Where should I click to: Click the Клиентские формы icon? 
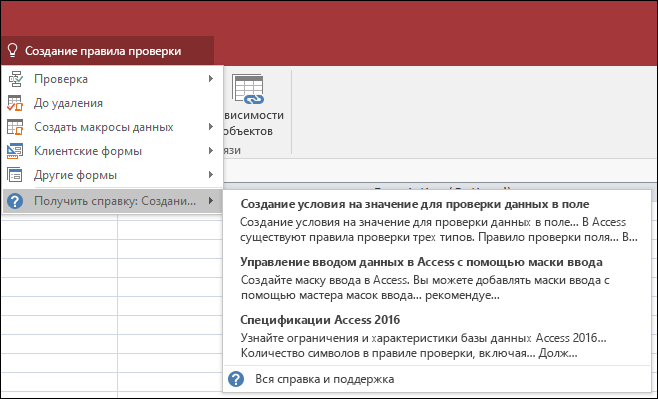(16, 151)
